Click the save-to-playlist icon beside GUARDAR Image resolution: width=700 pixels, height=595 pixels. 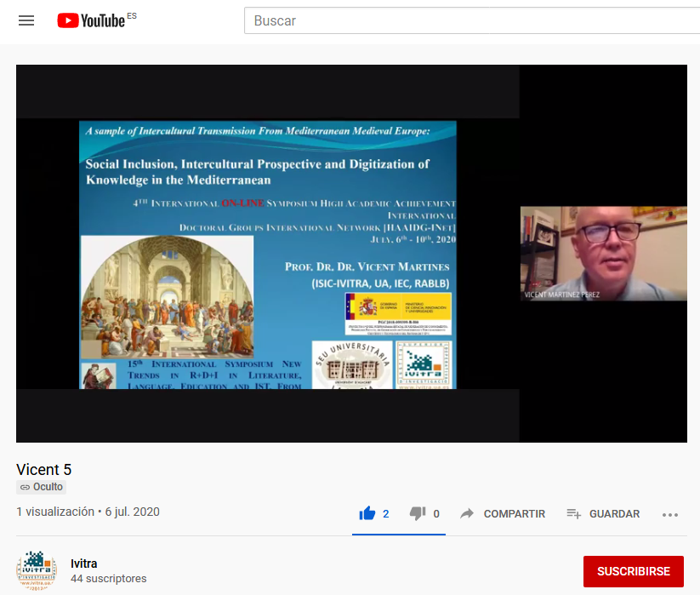click(x=574, y=513)
